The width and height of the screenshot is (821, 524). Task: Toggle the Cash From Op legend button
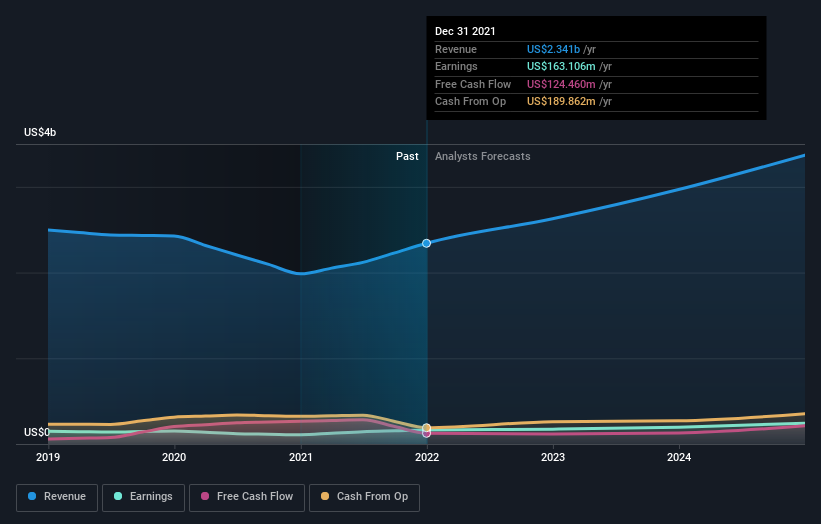point(364,497)
